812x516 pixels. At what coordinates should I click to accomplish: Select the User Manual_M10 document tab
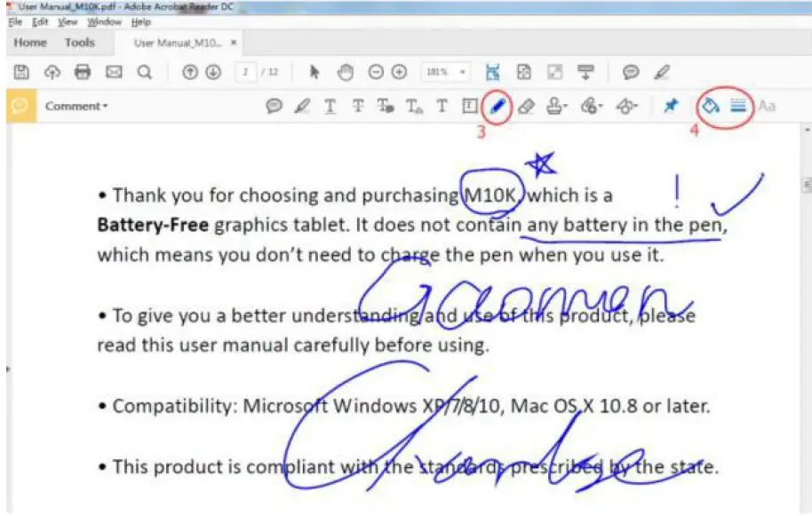point(178,43)
